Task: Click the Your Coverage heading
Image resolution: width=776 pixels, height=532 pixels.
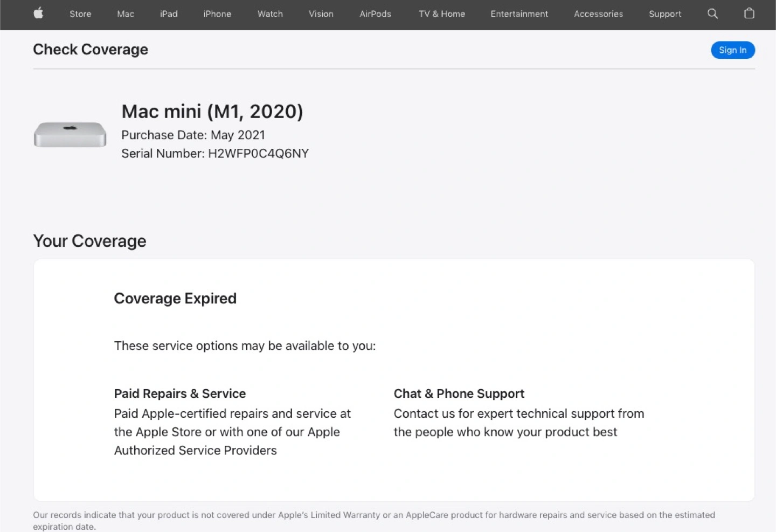Action: coord(89,241)
